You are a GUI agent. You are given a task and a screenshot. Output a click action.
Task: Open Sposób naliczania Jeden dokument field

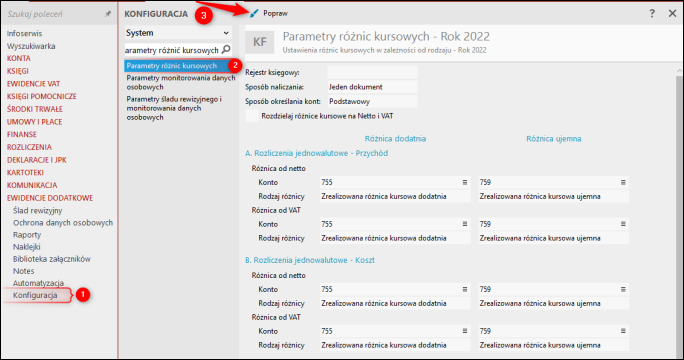pos(372,87)
